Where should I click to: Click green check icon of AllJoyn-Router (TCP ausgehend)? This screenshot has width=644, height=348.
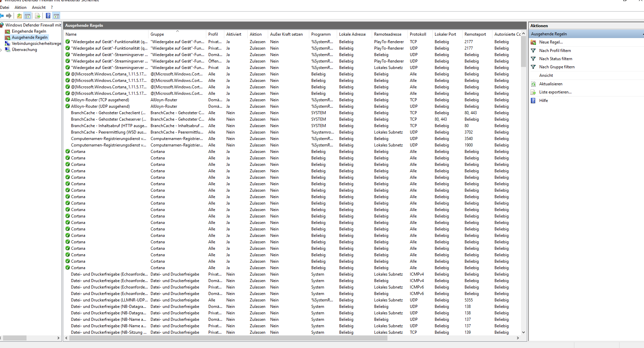coord(68,100)
